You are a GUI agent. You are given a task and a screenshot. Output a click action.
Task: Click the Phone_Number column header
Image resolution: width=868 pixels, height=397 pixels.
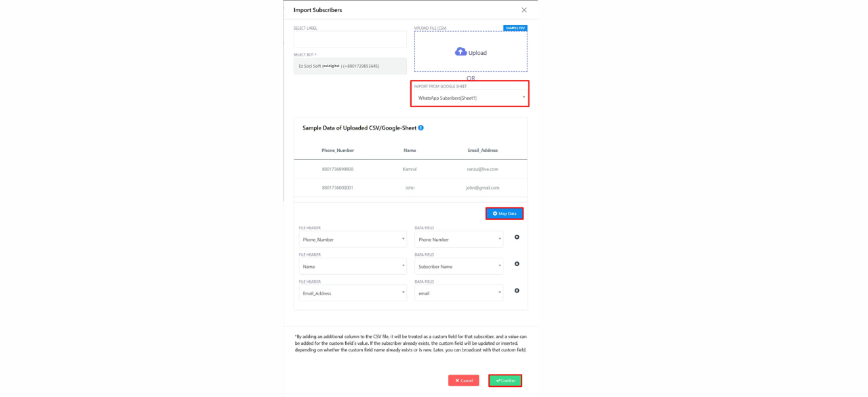click(x=338, y=150)
